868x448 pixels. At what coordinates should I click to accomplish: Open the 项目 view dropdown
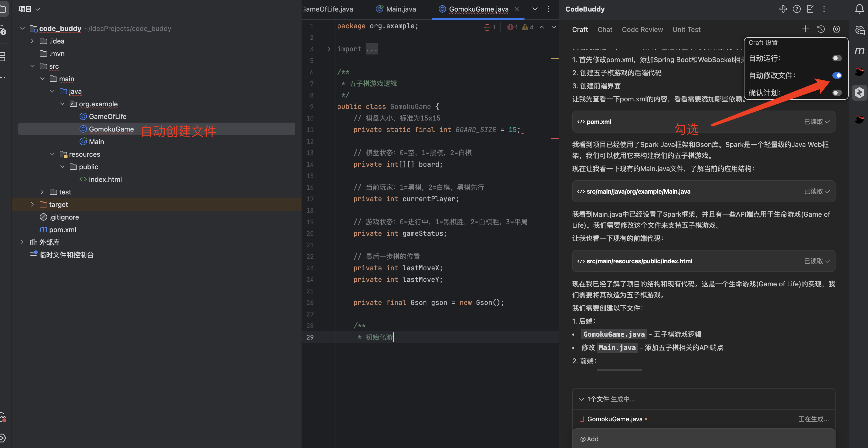pos(29,9)
